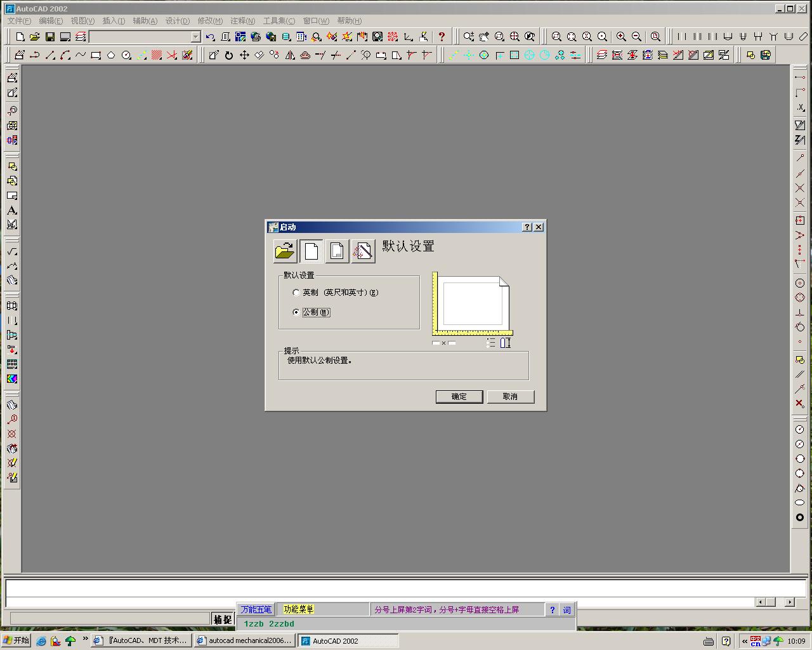
Task: Open the 文件(F) menu
Action: pos(19,21)
